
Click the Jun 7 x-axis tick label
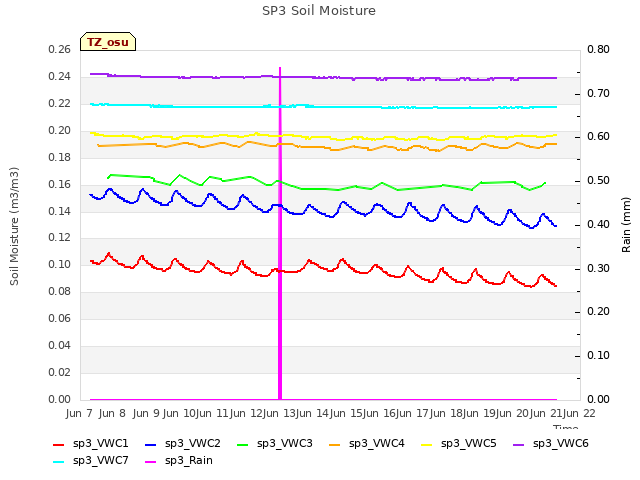click(79, 413)
